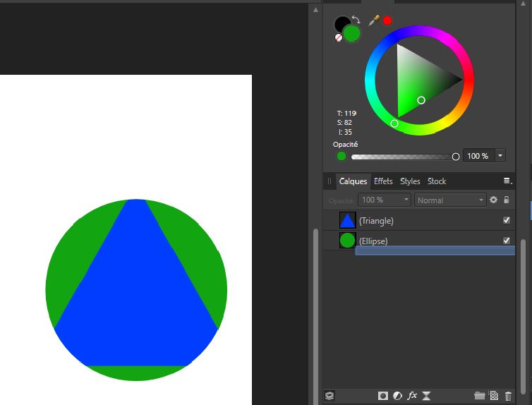Click the opacity 100 % input field

coord(479,156)
